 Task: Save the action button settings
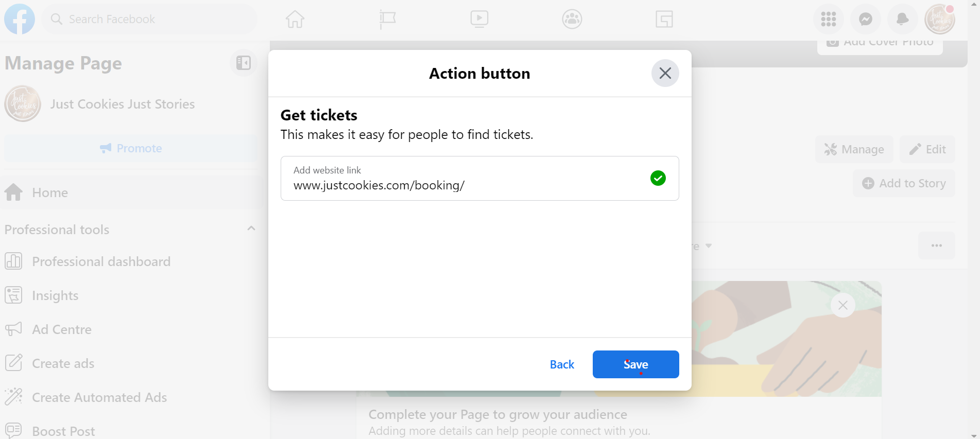tap(635, 364)
